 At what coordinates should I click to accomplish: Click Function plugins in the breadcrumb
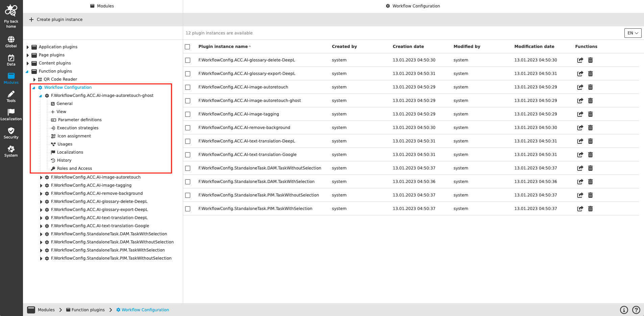pyautogui.click(x=89, y=310)
